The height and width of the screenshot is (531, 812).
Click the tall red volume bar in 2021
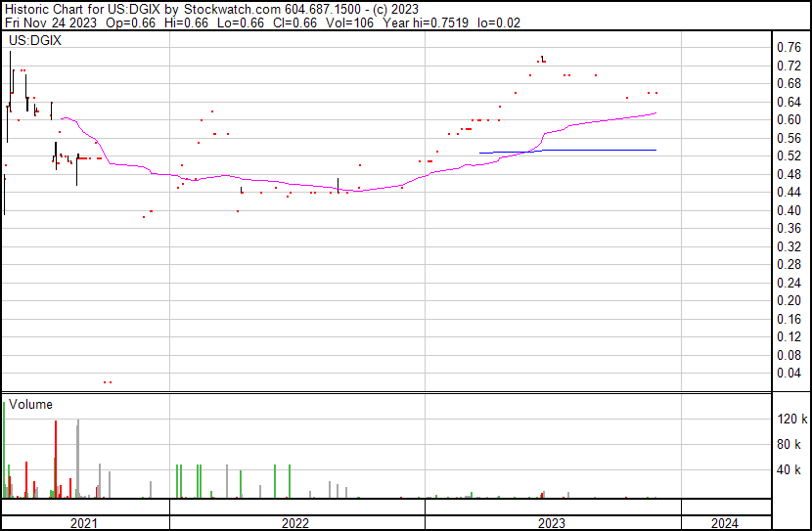[x=56, y=460]
